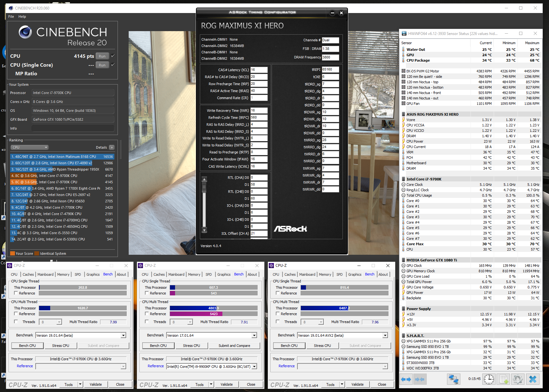This screenshot has width=549, height=392.
Task: Open Threads dropdown in CPU-Z Version 17.01.64
Action: point(181,322)
